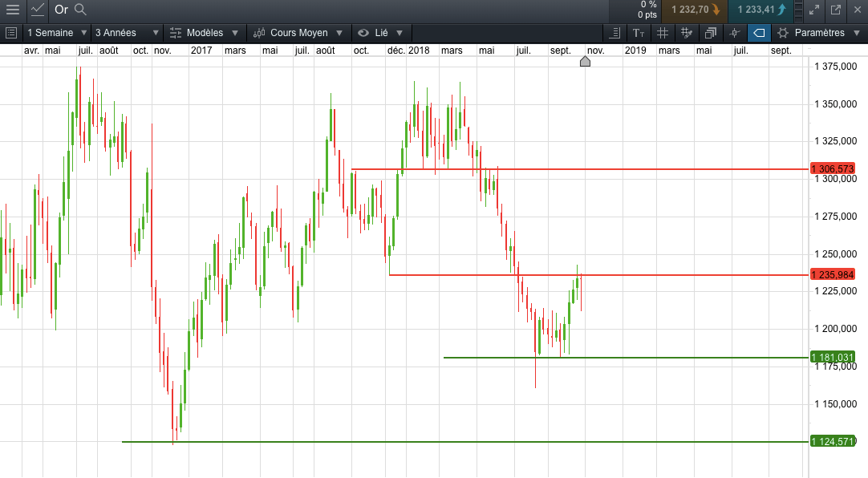
Task: Click the 0 pts change readout
Action: (647, 15)
